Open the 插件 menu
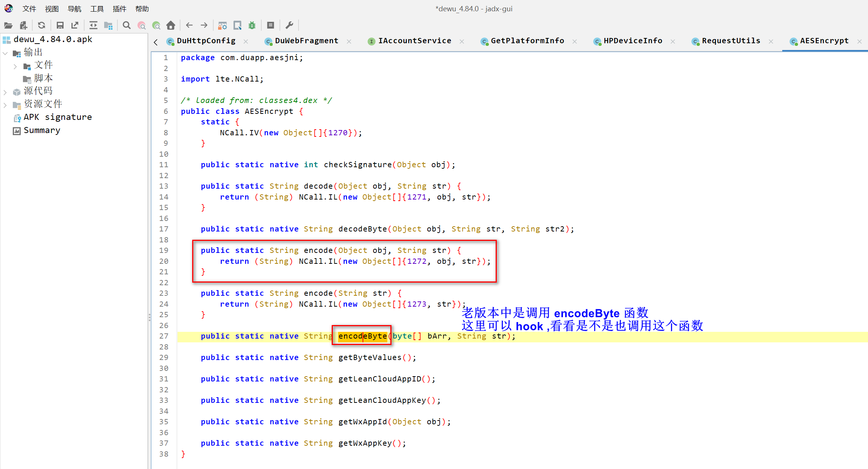Viewport: 868px width, 469px height. [119, 9]
